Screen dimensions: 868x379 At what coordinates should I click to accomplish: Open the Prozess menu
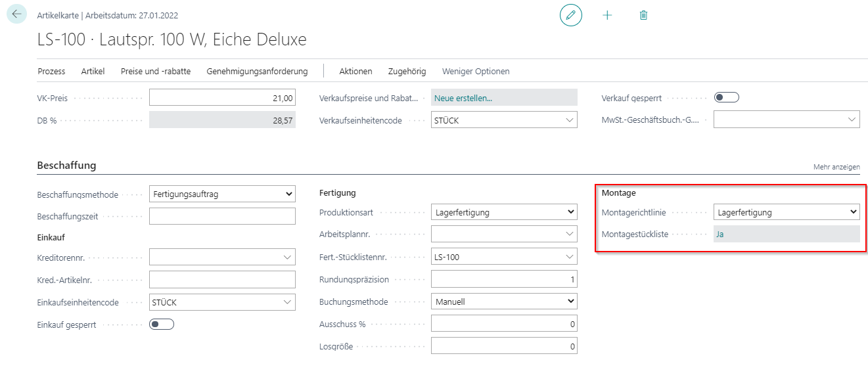tap(51, 71)
